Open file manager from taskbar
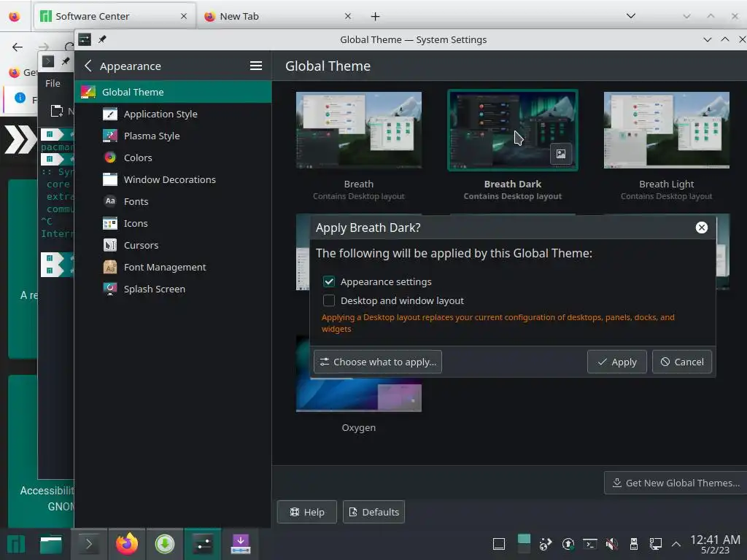The image size is (747, 560). pos(51,544)
